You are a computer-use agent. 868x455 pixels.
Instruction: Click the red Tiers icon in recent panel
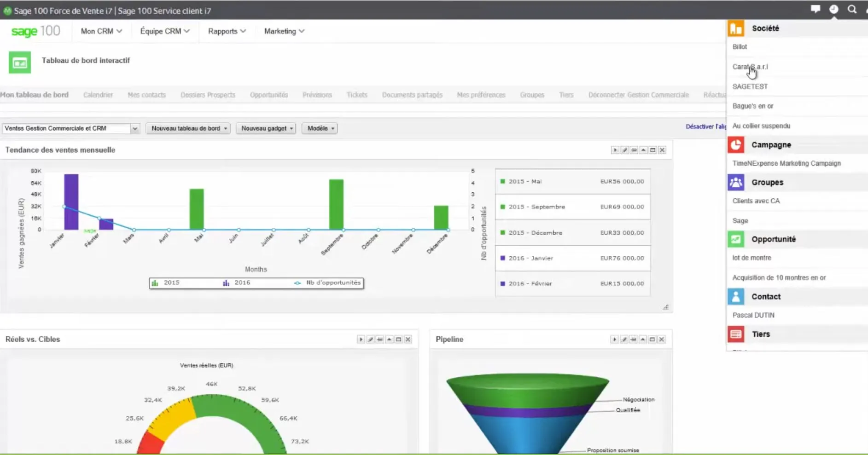pyautogui.click(x=736, y=334)
